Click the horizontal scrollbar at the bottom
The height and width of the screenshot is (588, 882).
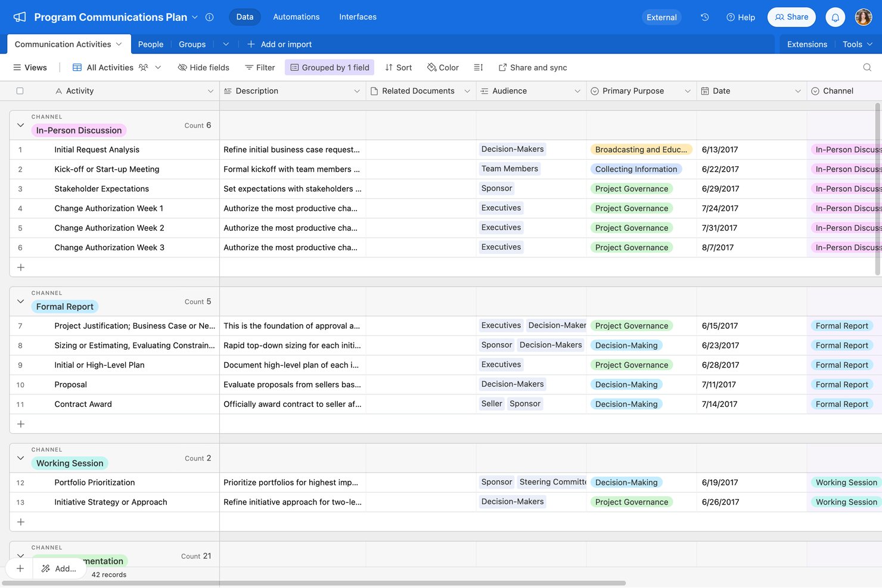pos(314,583)
